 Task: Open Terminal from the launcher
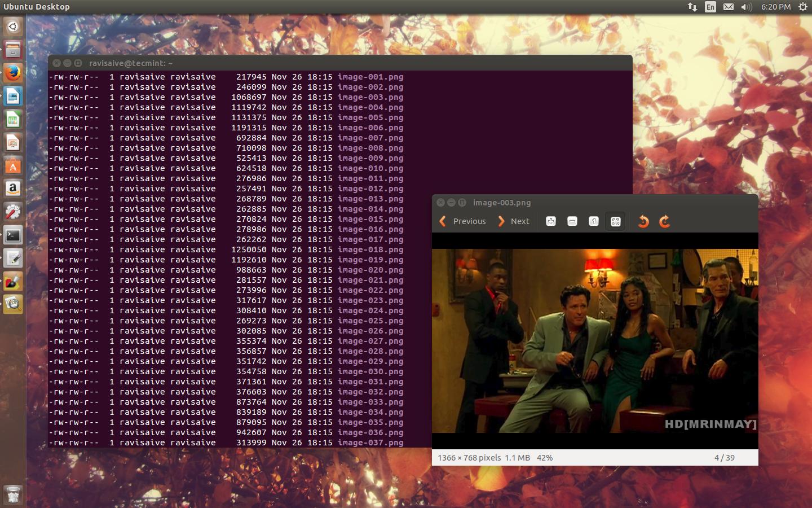13,235
